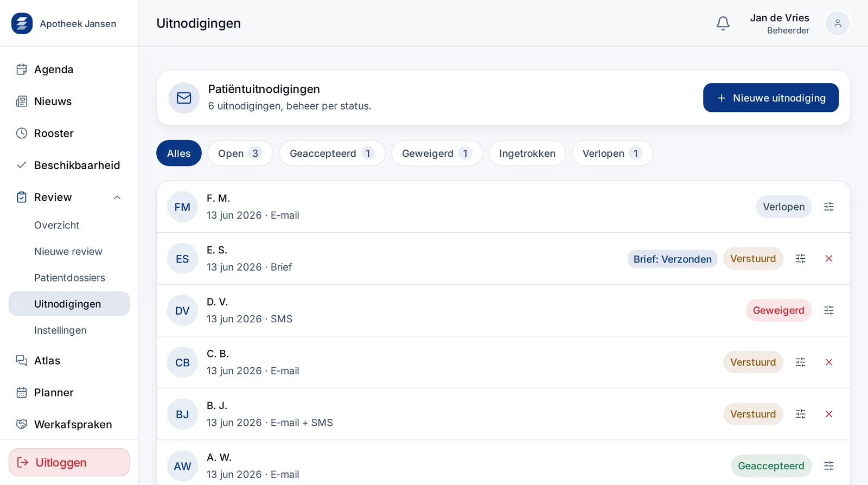Click '6 uitnodigingen, beheer per status.' text

click(290, 106)
